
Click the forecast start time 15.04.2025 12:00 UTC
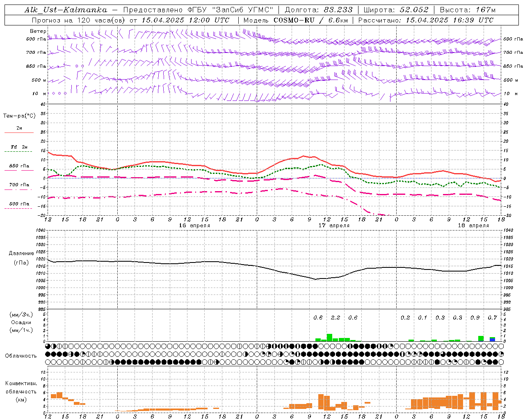[185, 20]
